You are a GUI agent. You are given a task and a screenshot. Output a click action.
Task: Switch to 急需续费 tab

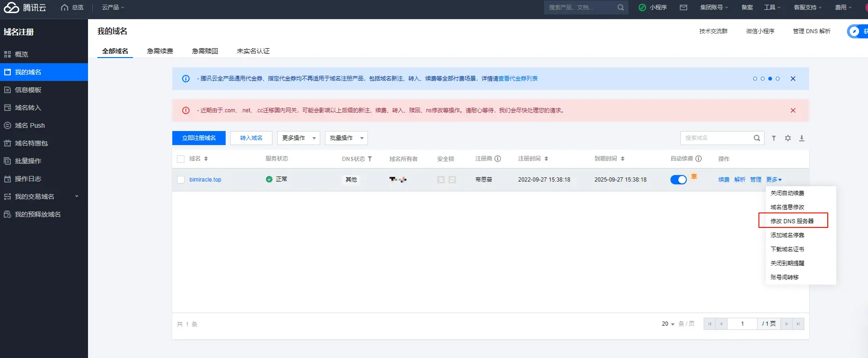click(160, 51)
